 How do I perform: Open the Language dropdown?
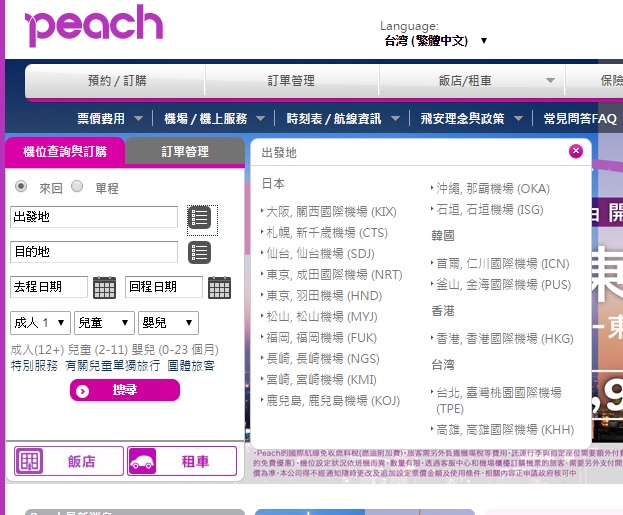pos(435,41)
